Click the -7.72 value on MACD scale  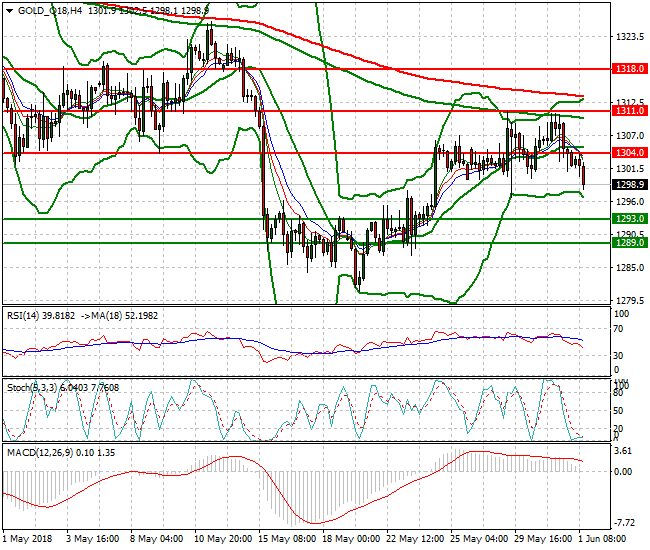coord(623,523)
